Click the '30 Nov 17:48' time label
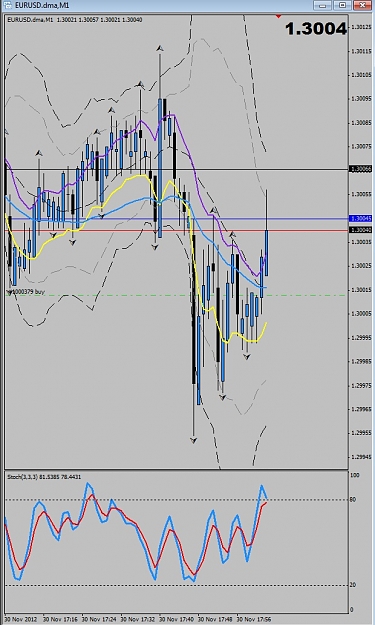 tap(215, 620)
